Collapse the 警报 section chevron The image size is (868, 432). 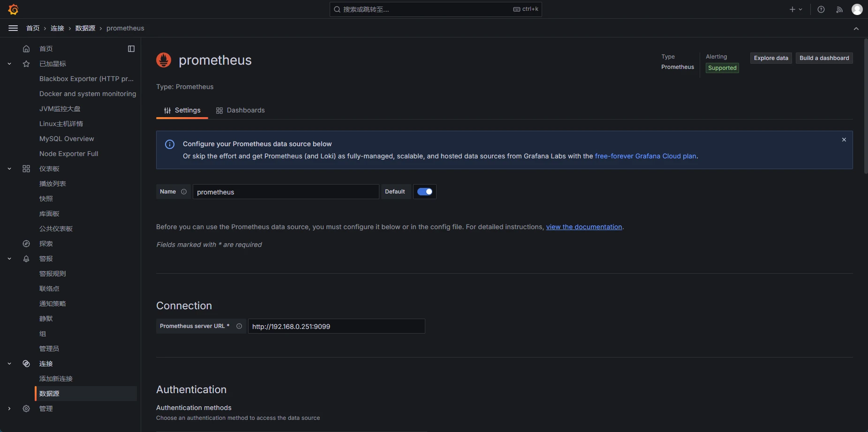tap(9, 259)
